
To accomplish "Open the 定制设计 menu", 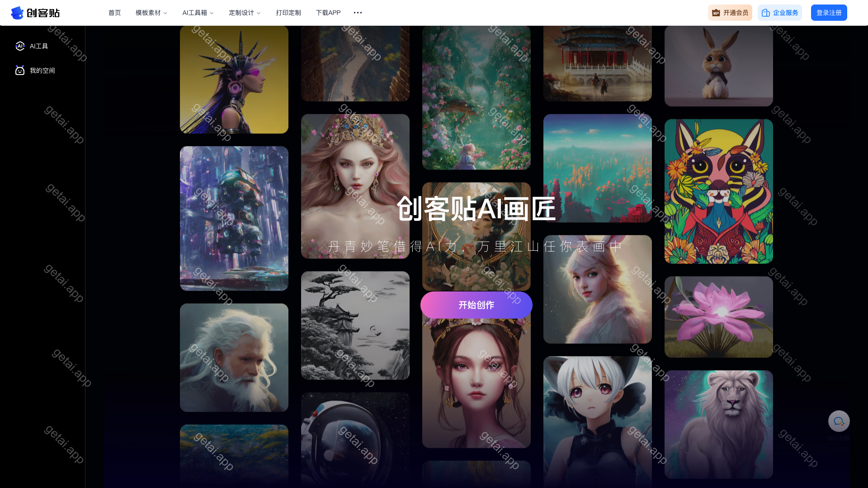I will 245,13.
